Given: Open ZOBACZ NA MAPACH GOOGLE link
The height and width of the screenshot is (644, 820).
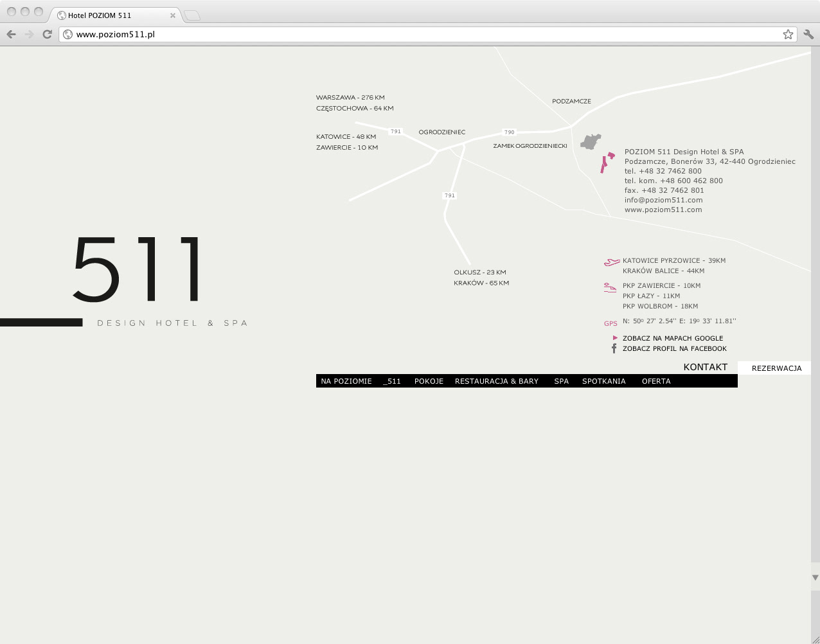Looking at the screenshot, I should point(672,338).
